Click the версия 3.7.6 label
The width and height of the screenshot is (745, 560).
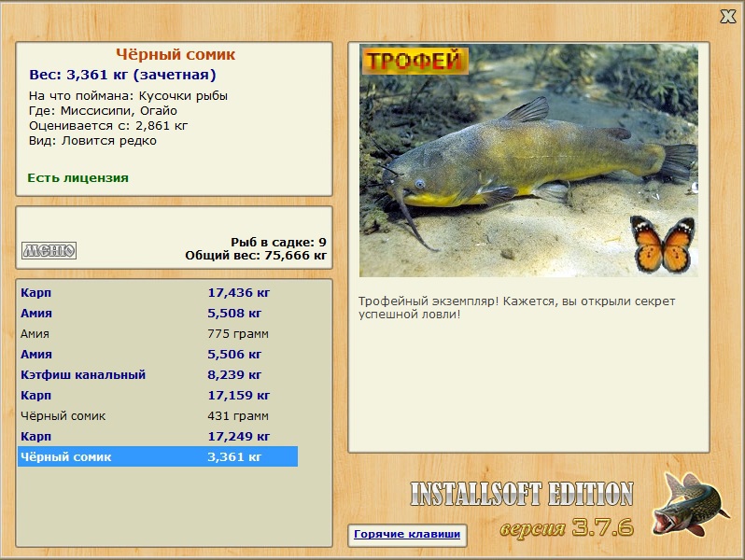pos(567,527)
